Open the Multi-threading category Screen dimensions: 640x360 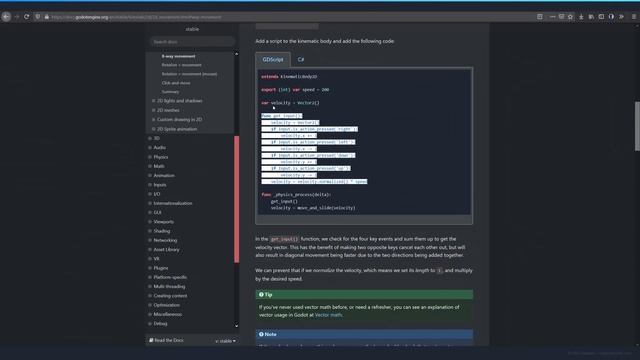169,287
